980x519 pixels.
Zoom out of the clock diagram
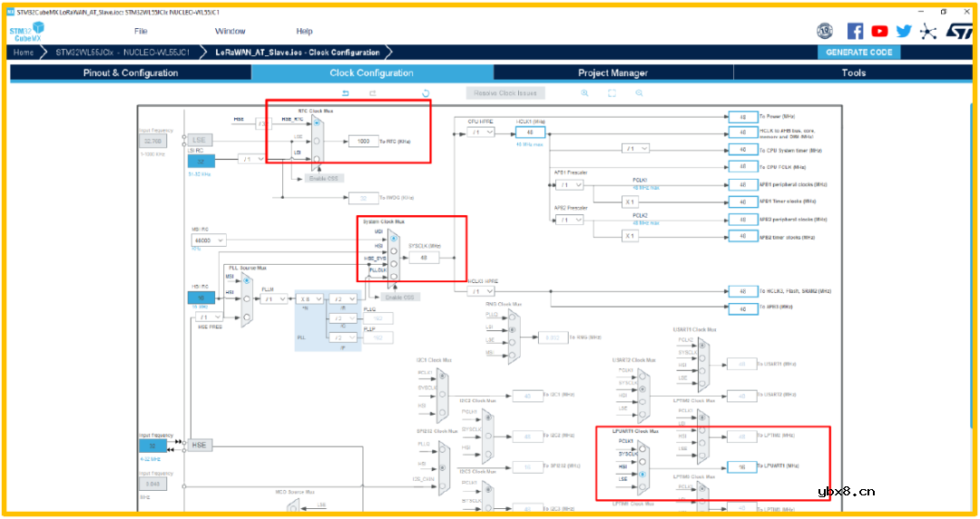[x=640, y=93]
